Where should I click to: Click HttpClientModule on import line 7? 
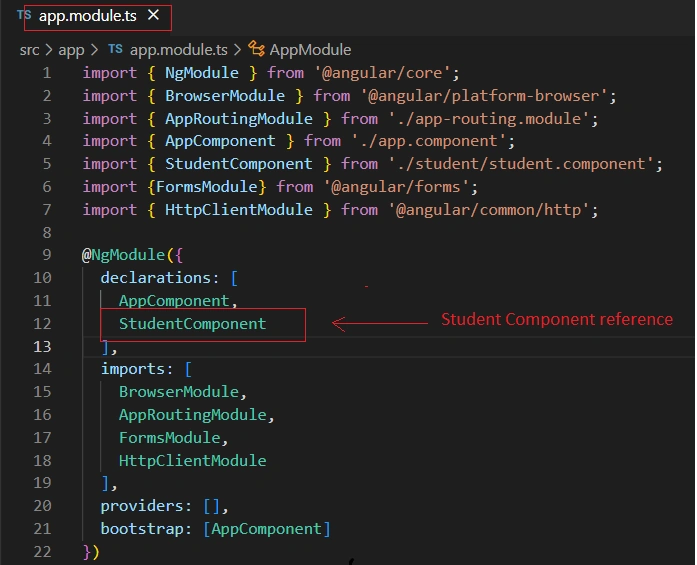(239, 210)
